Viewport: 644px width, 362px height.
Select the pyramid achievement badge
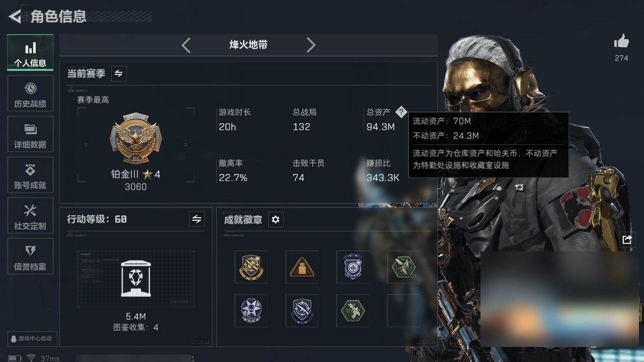302,267
